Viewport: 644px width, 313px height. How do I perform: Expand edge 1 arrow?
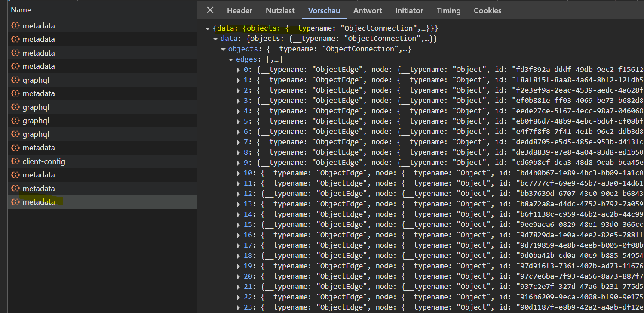coord(239,80)
